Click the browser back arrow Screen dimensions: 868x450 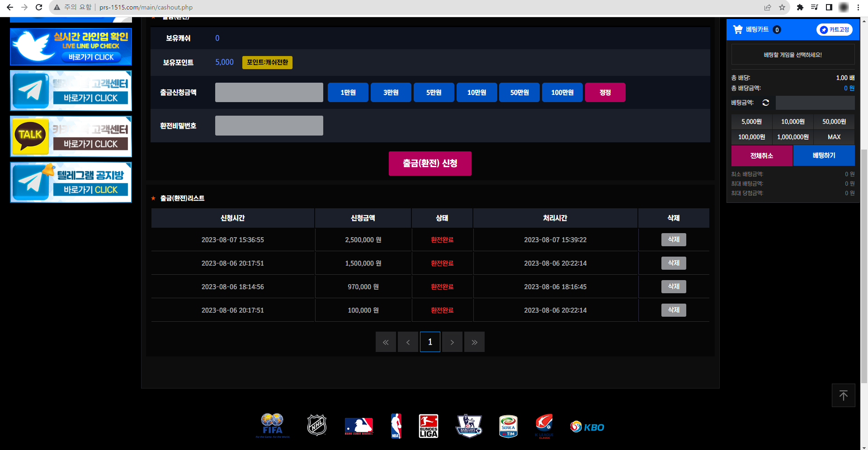tap(10, 7)
